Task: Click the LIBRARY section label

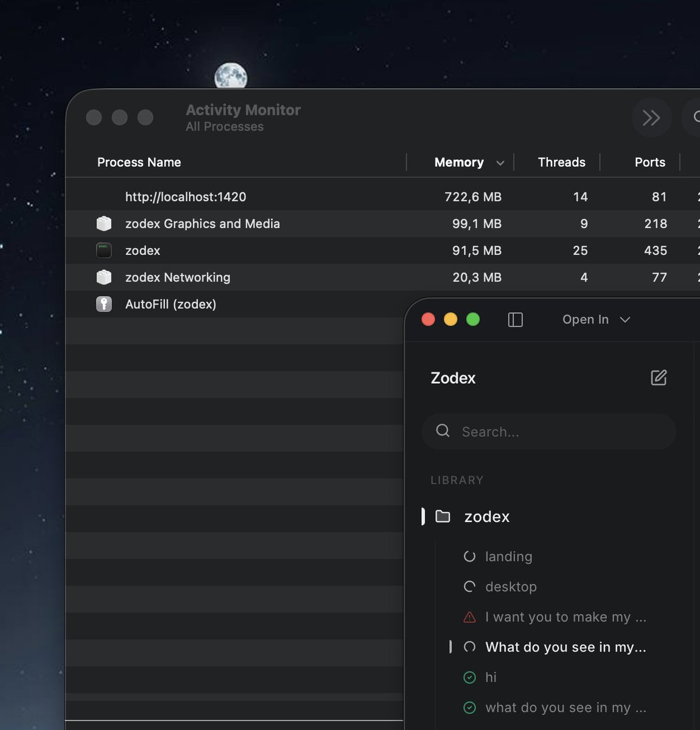Action: pyautogui.click(x=457, y=480)
